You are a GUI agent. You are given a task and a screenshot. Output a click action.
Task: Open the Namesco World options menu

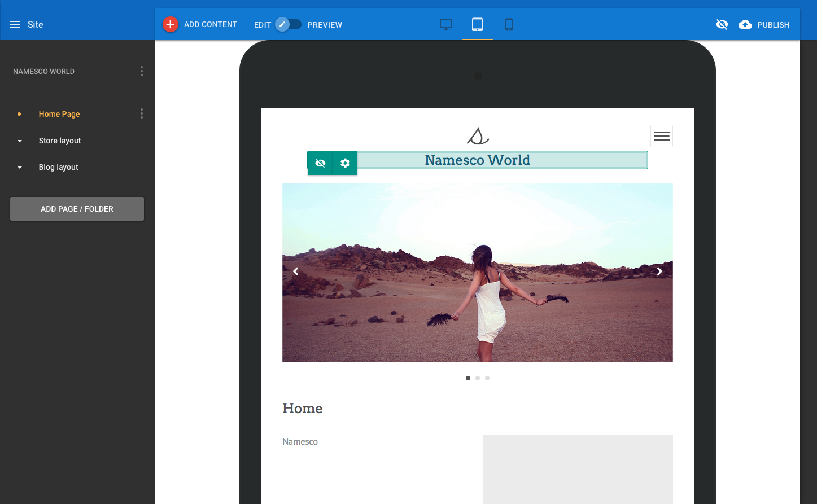pos(142,71)
